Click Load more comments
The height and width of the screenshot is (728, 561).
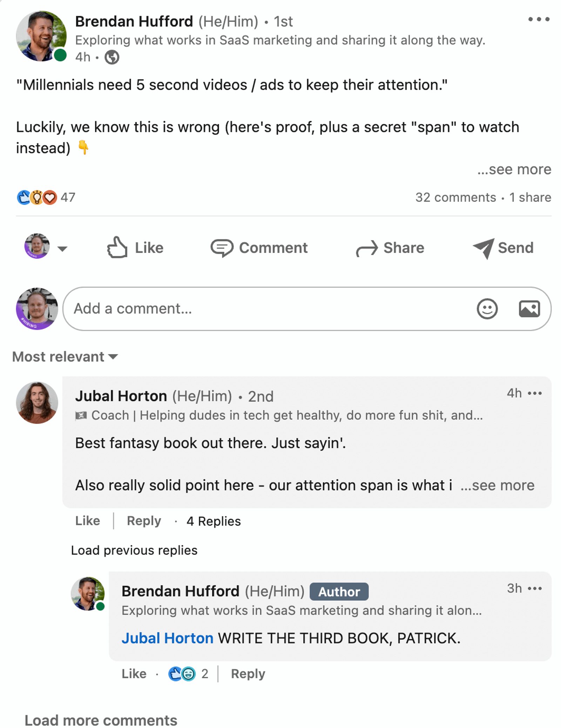point(101,720)
